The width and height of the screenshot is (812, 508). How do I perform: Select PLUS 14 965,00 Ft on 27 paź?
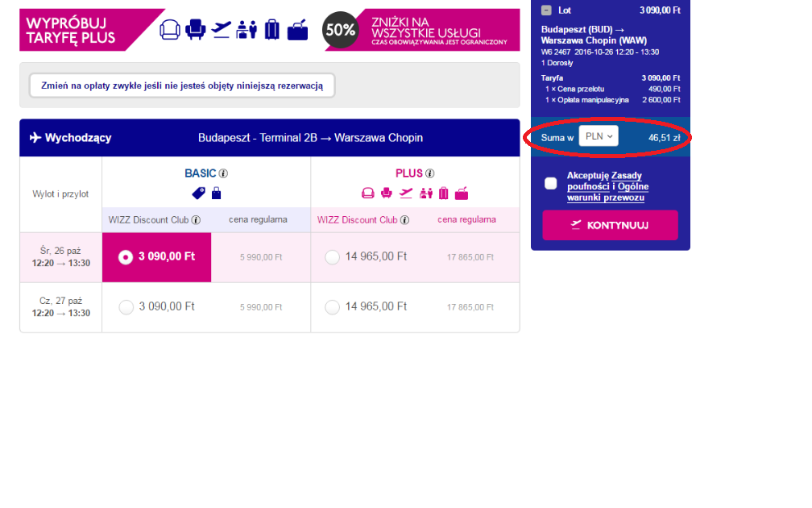332,307
